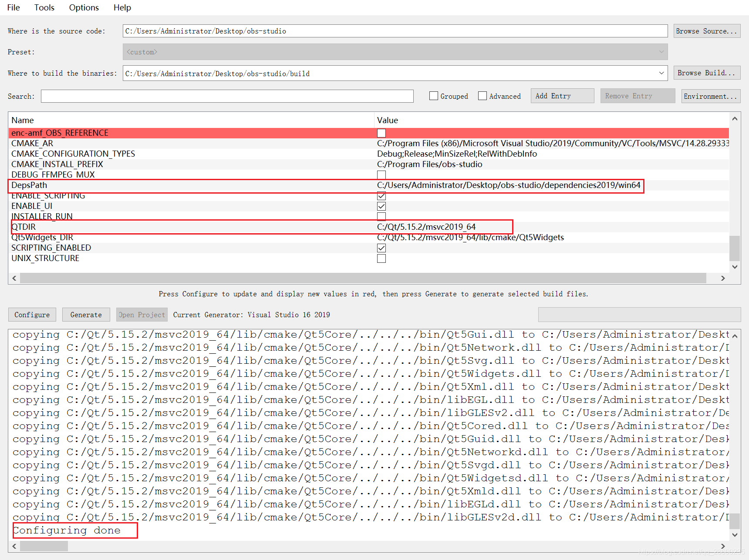Click the Remove Entry button
This screenshot has height=560, width=749.
point(638,96)
